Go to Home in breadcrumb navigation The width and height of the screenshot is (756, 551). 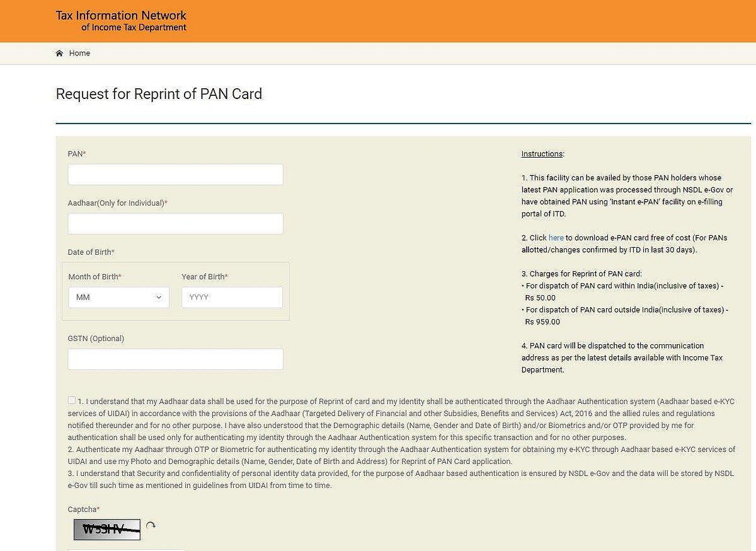pos(79,54)
